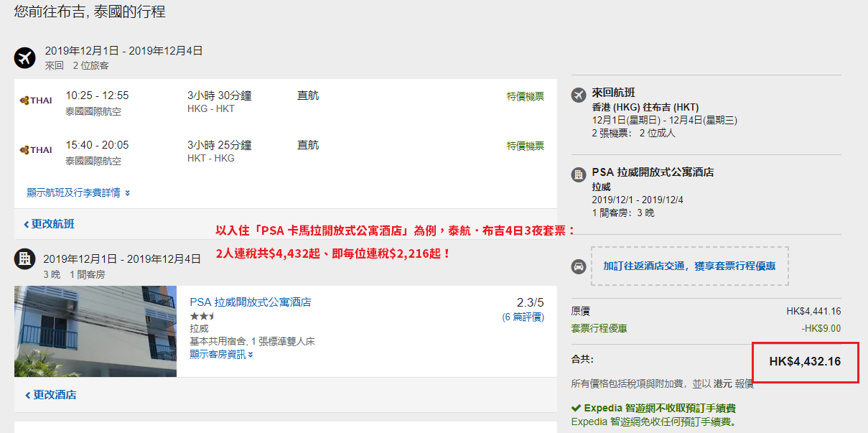Click the HK$4,441.16 original price

point(813,311)
